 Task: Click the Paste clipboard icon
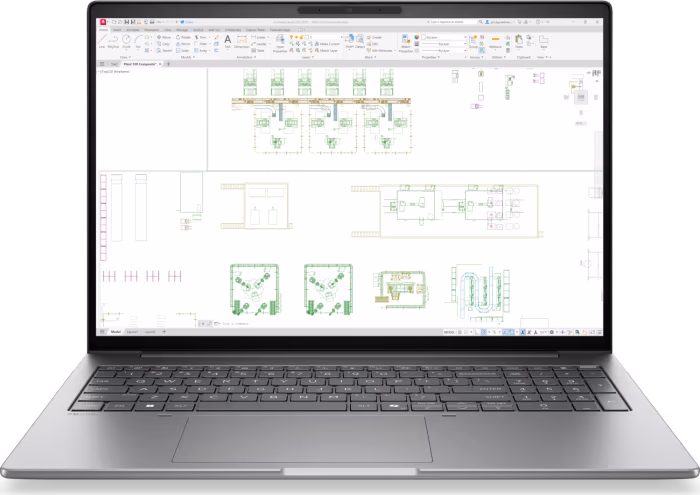pyautogui.click(x=519, y=41)
